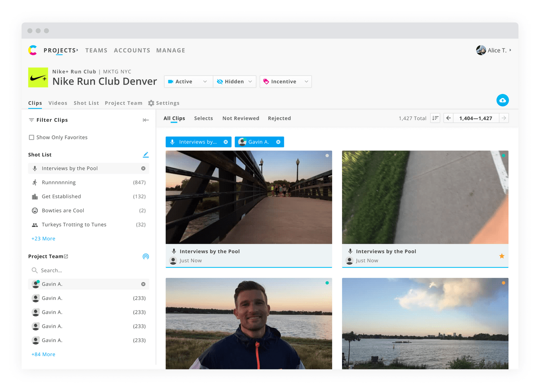Image resolution: width=540 pixels, height=392 pixels.
Task: Enable Show Only Favorites checkbox
Action: (x=31, y=138)
